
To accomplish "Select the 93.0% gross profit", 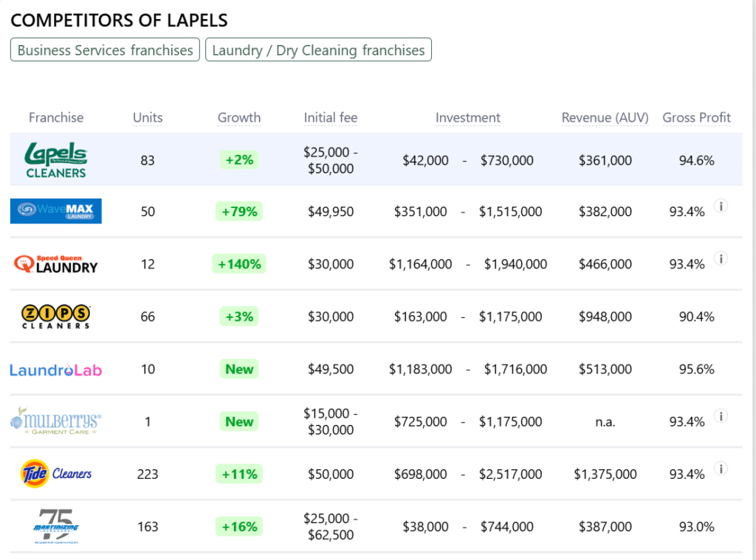I will click(x=697, y=527).
